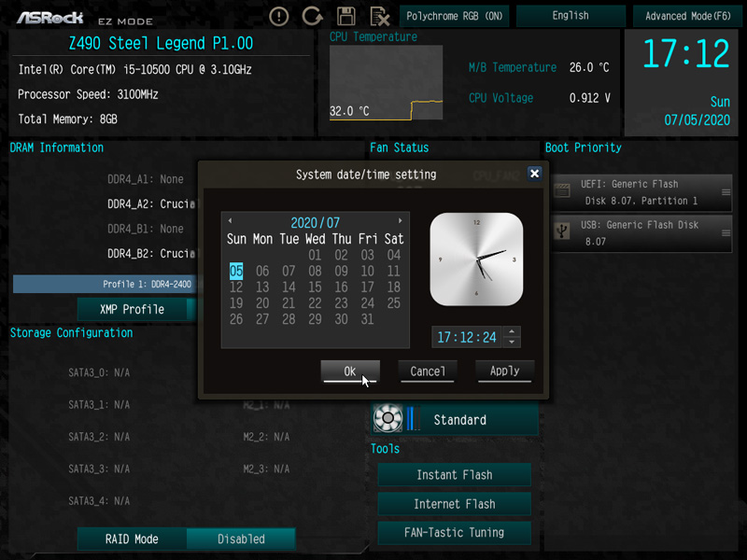Screen dimensions: 747x560
Task: Click the fan icon next to Standard
Action: click(388, 418)
